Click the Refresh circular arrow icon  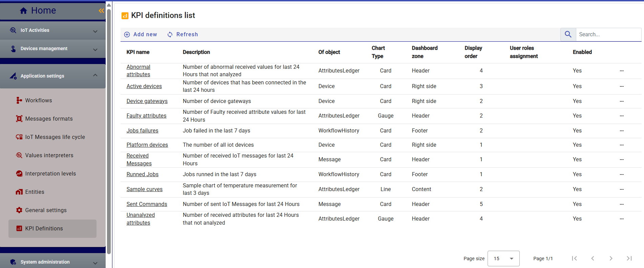pyautogui.click(x=170, y=35)
